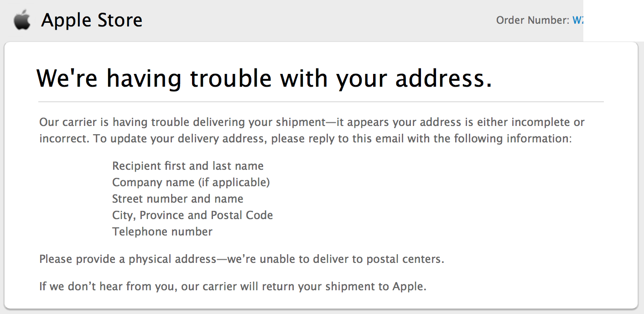Click the Company name (if applicable) line
The image size is (644, 314).
pyautogui.click(x=191, y=183)
